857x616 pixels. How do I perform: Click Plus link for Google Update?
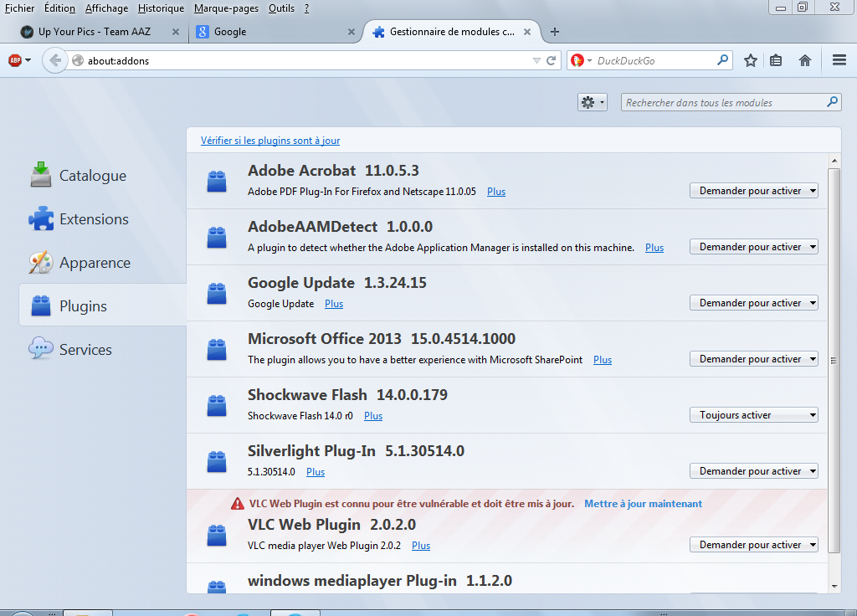coord(334,303)
